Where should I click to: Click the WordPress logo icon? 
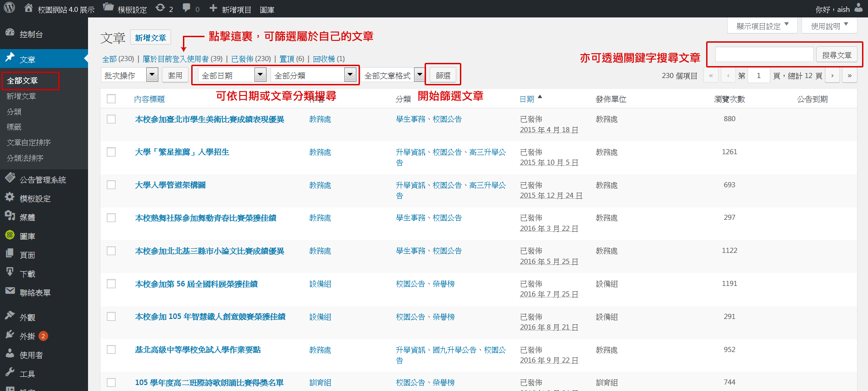coord(10,8)
